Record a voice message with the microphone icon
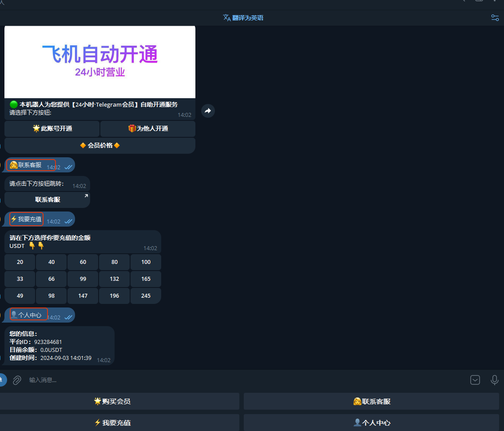This screenshot has width=504, height=431. pyautogui.click(x=494, y=380)
